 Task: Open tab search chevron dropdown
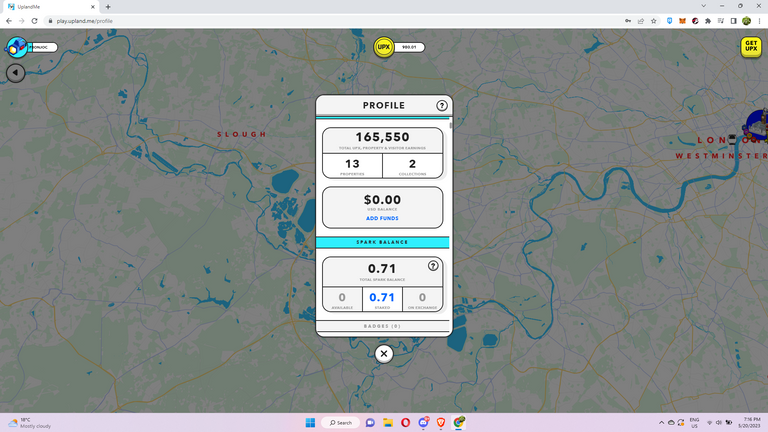(x=703, y=6)
